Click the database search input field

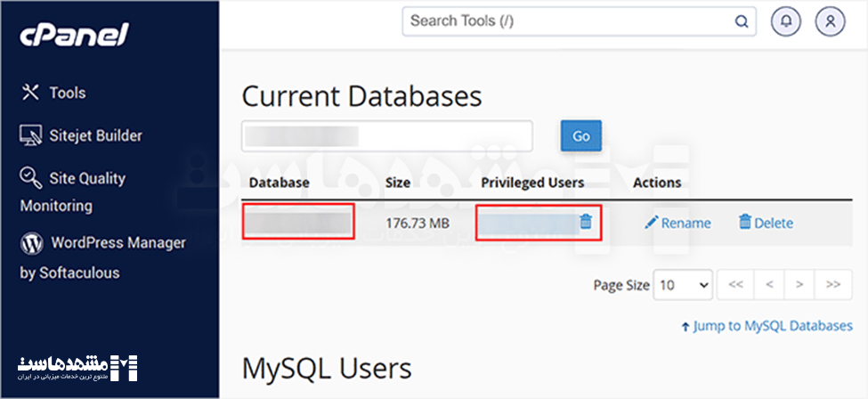(387, 136)
